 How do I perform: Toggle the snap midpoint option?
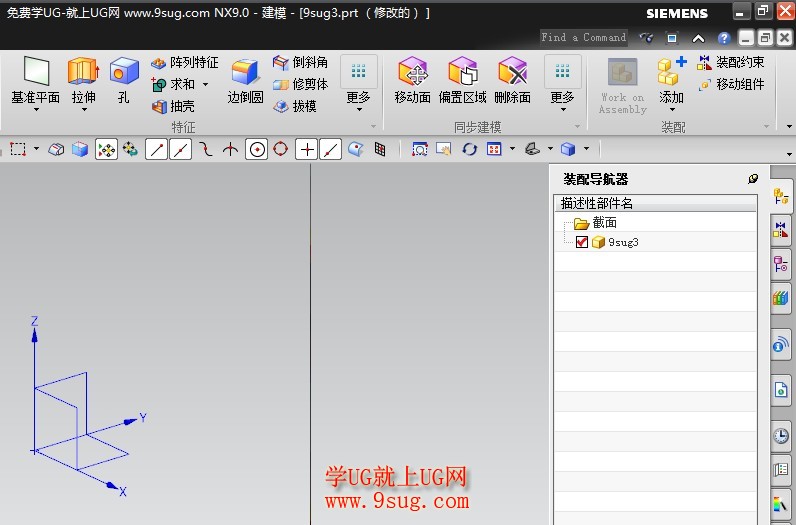click(181, 149)
